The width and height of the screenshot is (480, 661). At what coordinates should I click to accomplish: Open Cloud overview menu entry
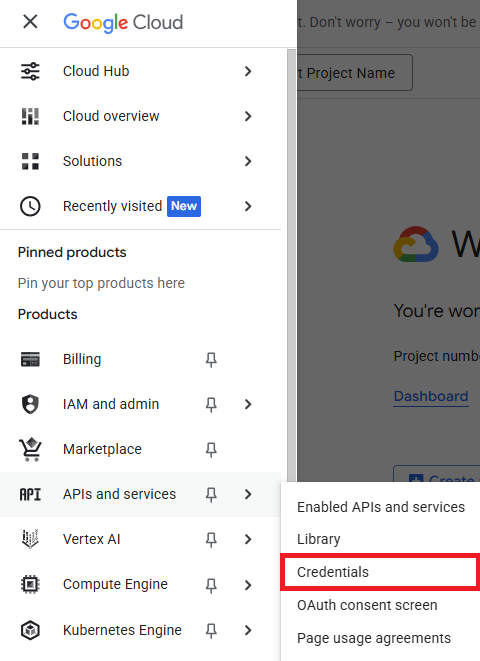(140, 116)
